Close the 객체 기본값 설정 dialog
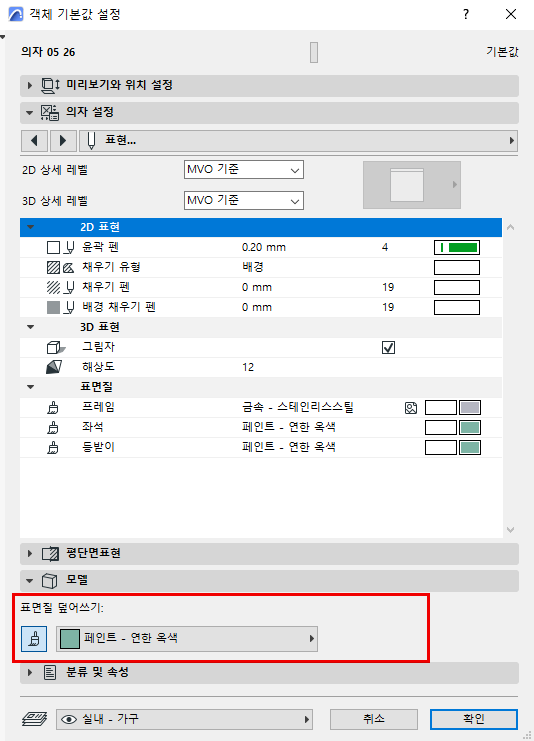This screenshot has width=534, height=741. tap(511, 14)
